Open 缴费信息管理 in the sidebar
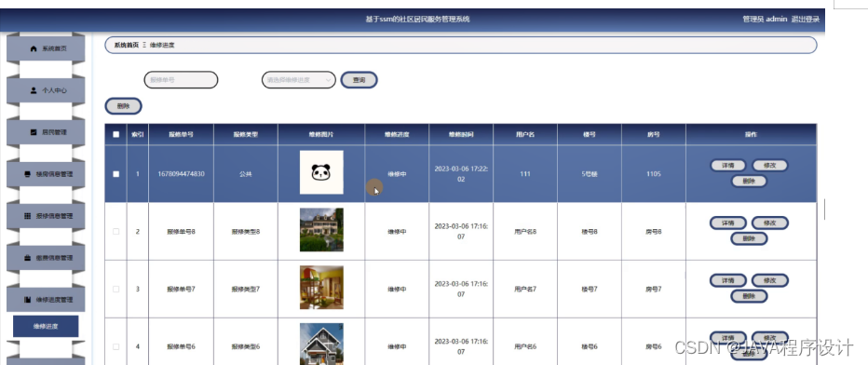This screenshot has width=868, height=365. tap(46, 258)
